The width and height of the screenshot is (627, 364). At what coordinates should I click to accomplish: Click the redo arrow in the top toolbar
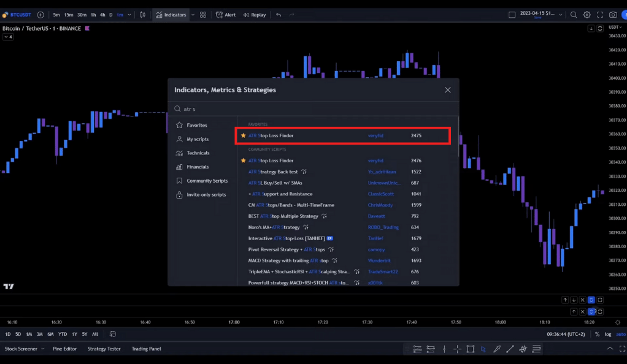tap(291, 15)
